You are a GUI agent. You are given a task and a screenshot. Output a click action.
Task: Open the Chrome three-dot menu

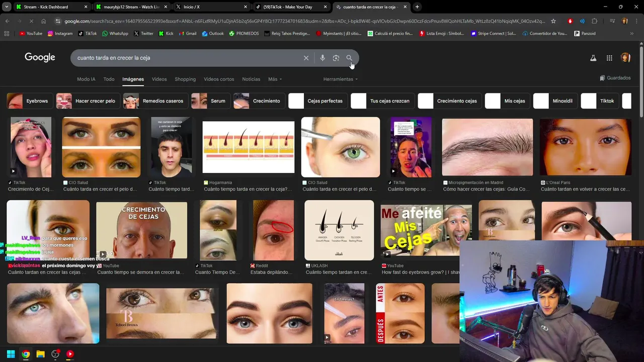(x=636, y=21)
